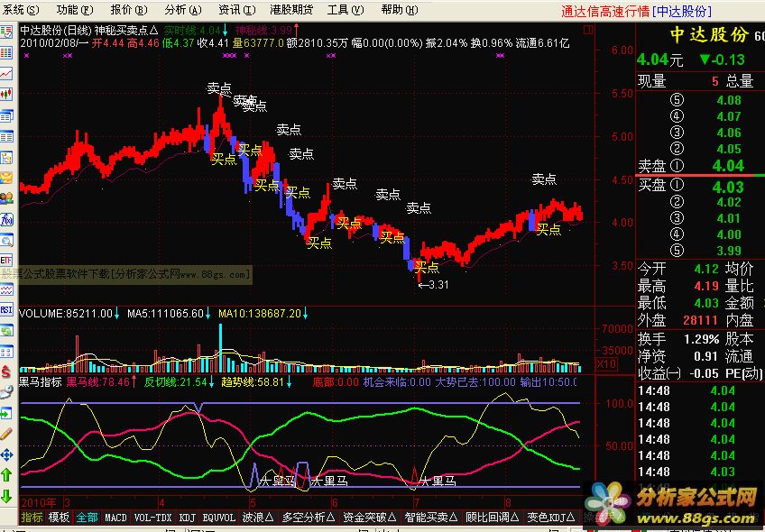Switch to the VOL-TDX indicator tab
The image size is (765, 532).
point(153,518)
